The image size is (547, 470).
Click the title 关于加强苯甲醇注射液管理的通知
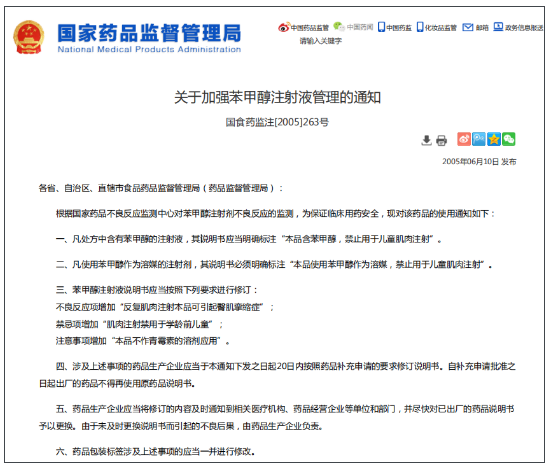(x=277, y=97)
